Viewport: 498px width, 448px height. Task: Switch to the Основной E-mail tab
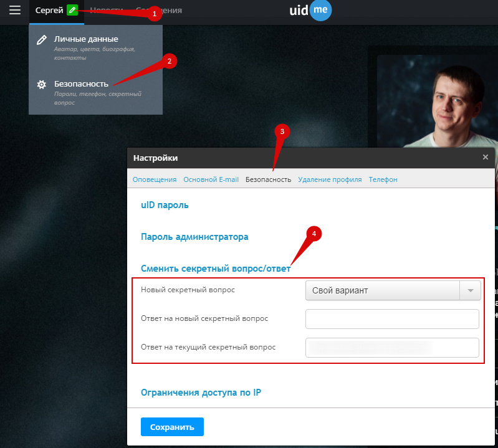[211, 179]
